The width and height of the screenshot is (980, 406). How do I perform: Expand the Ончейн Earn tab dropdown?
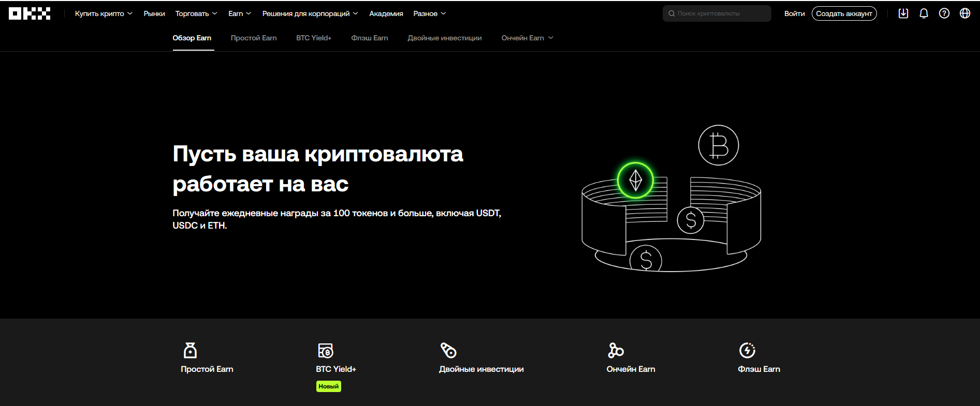click(528, 38)
